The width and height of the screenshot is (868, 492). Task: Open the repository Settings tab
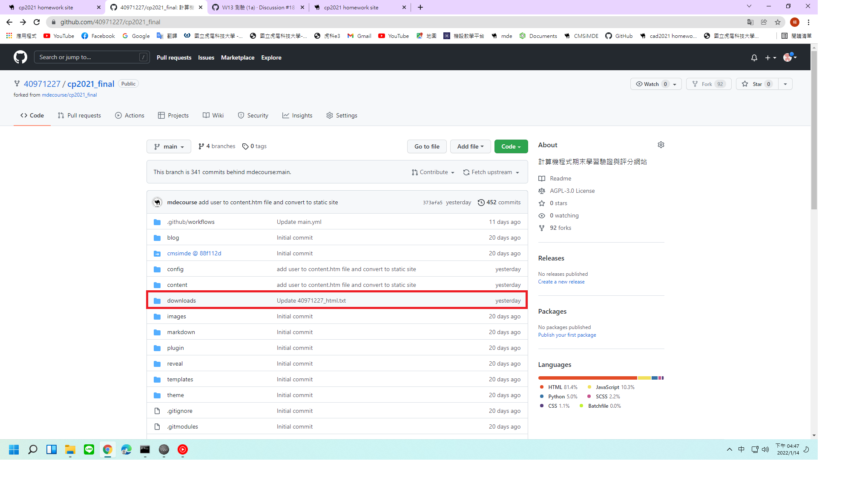pyautogui.click(x=342, y=115)
